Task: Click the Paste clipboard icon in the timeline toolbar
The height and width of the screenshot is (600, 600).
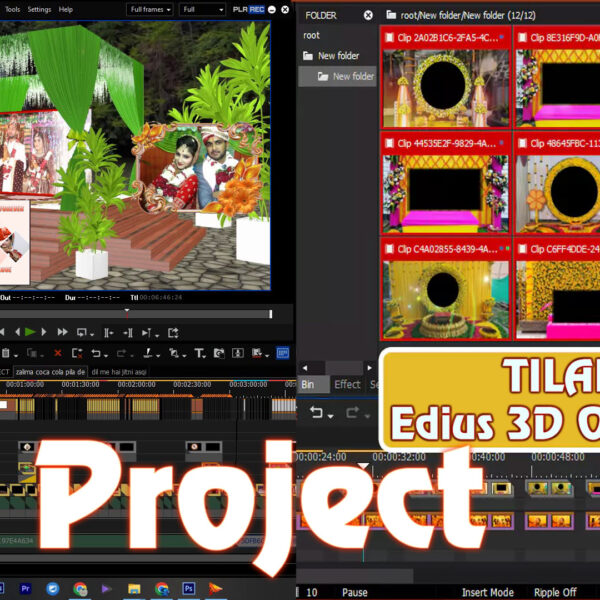Action: (5, 353)
